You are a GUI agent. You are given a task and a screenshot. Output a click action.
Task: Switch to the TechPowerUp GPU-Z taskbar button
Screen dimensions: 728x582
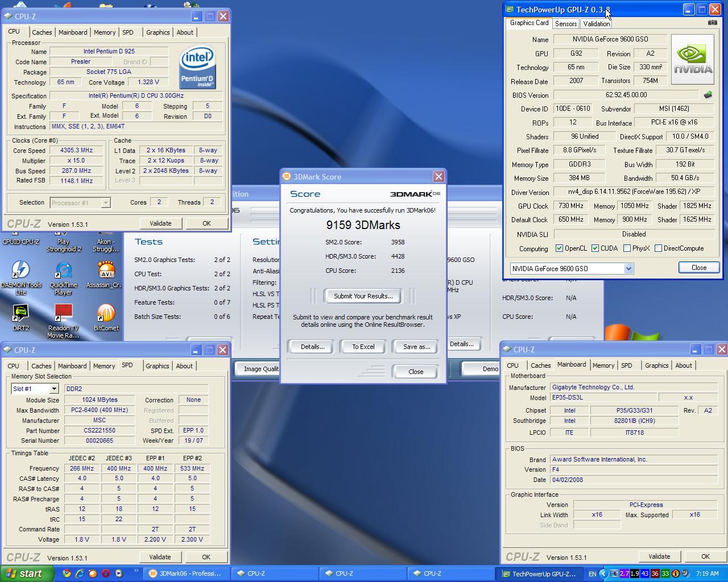pos(538,573)
